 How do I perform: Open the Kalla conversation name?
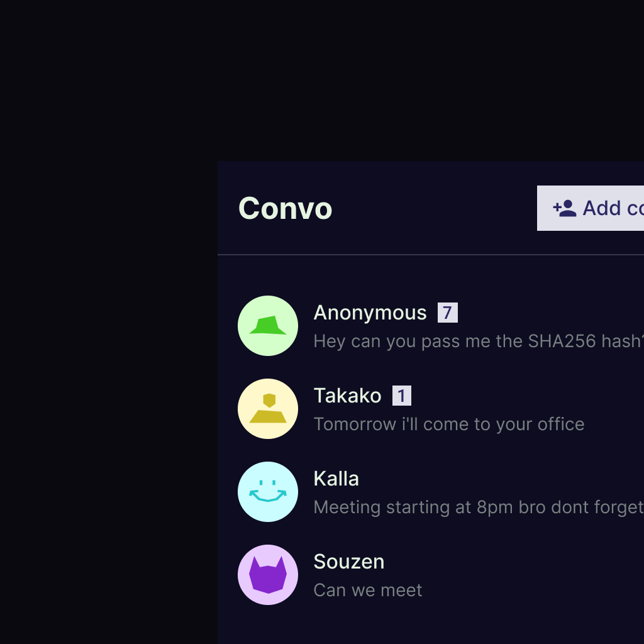(x=336, y=479)
